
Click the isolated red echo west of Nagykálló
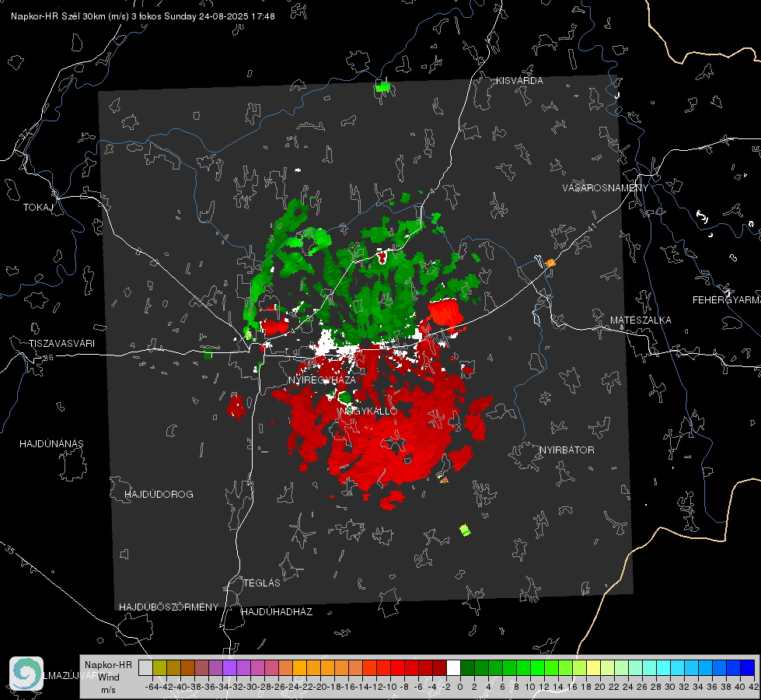click(x=236, y=407)
